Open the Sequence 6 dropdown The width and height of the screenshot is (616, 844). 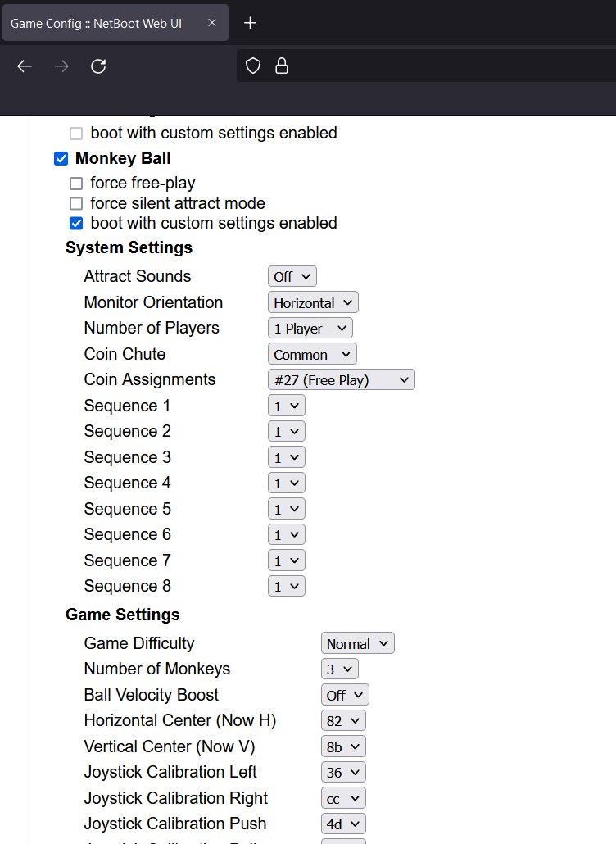click(286, 534)
